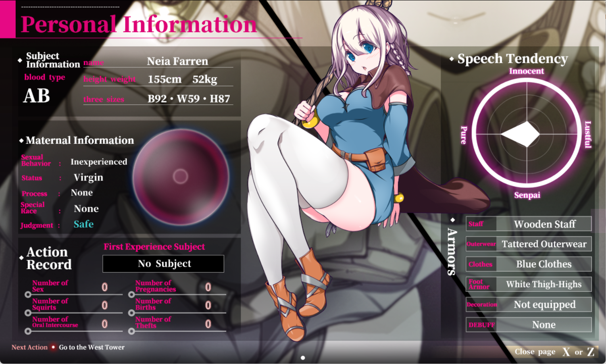The width and height of the screenshot is (606, 364).
Task: Click the three sizes value B92 W59 H87
Action: (x=189, y=99)
